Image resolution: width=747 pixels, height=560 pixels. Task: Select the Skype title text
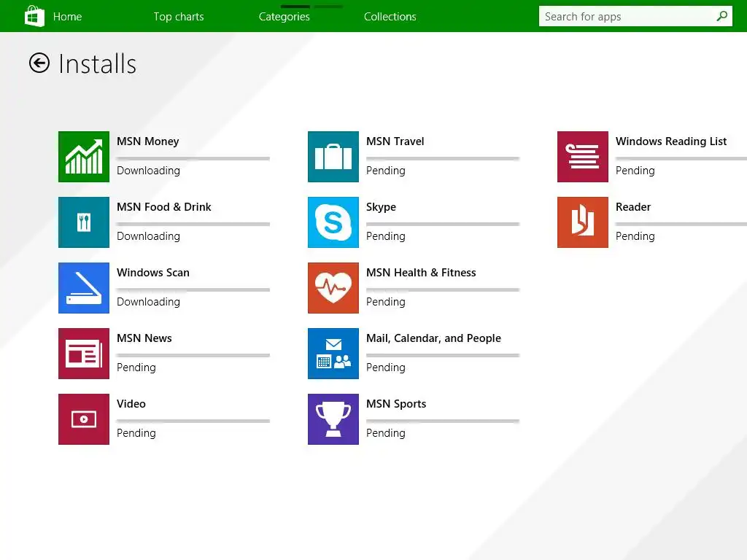(x=381, y=207)
